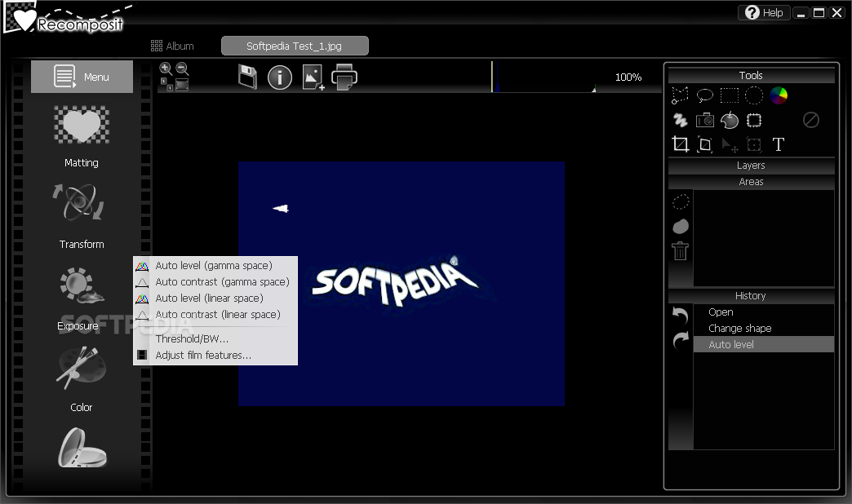This screenshot has width=852, height=504.
Task: Save the image with the floppy icon
Action: click(x=248, y=77)
